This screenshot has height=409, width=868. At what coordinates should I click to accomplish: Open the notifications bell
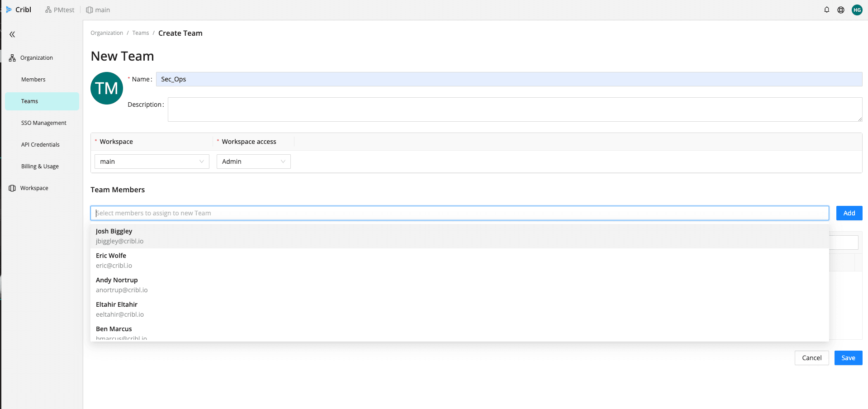click(x=826, y=10)
